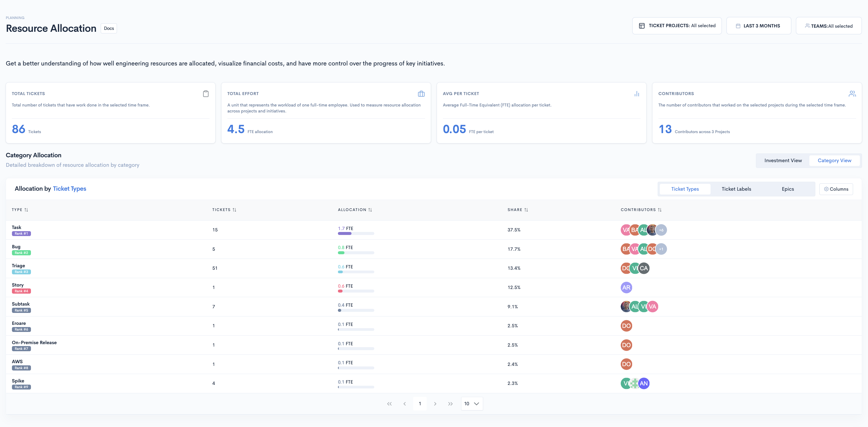Open the Docs link
Screen dimensions: 868x427
click(x=109, y=28)
